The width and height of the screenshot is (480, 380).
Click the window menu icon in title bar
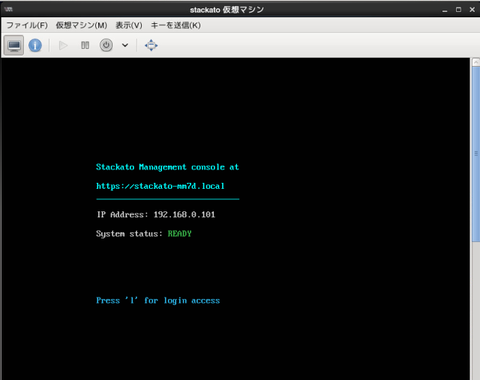pos(9,9)
